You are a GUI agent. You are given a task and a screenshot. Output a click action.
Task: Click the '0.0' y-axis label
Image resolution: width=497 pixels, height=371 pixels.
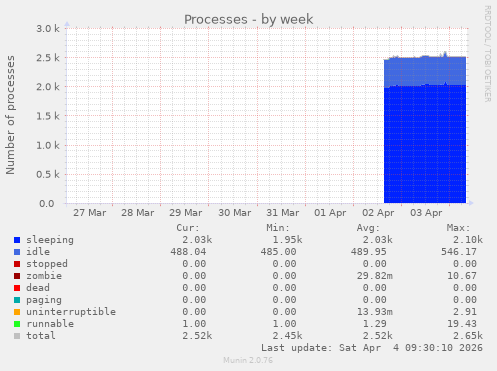(47, 204)
